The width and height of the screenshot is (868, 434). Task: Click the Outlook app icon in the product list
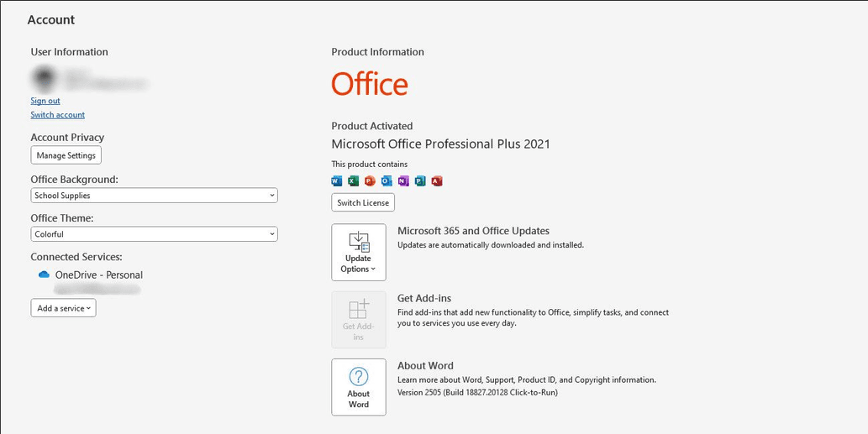click(387, 180)
